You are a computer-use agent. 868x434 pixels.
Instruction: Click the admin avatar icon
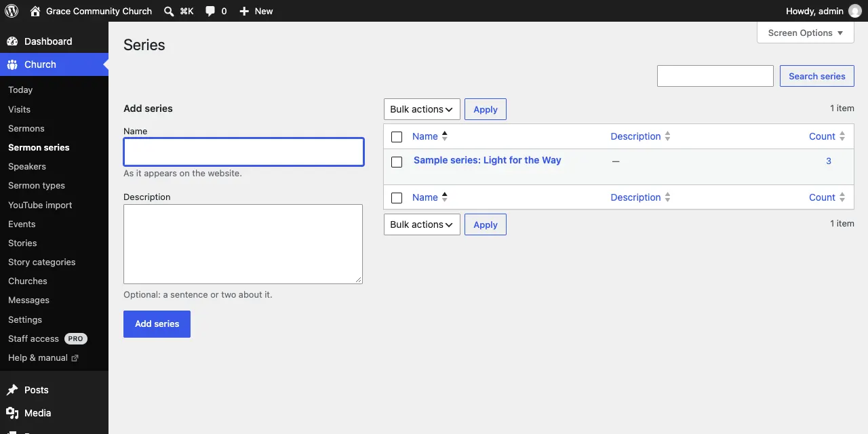click(855, 11)
